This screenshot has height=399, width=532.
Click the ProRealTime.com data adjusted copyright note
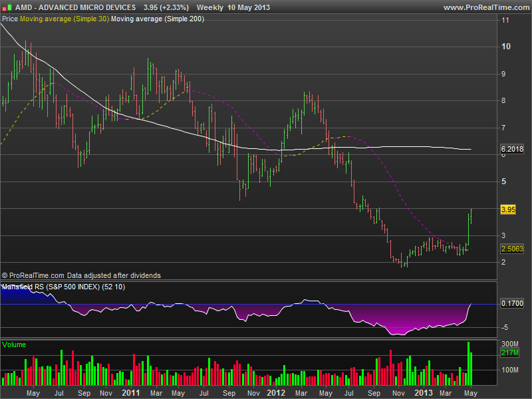tap(81, 275)
